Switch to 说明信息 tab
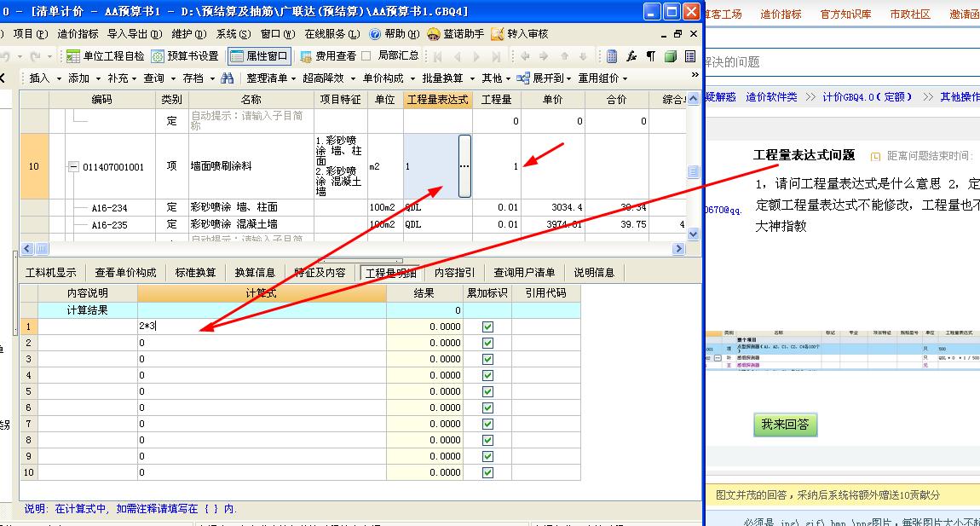 click(594, 273)
